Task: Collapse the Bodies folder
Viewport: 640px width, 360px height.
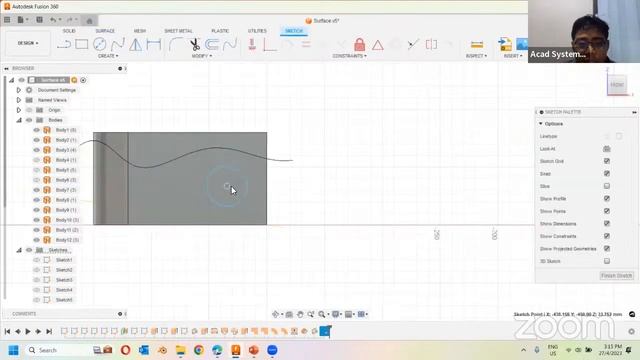Action: (x=19, y=120)
